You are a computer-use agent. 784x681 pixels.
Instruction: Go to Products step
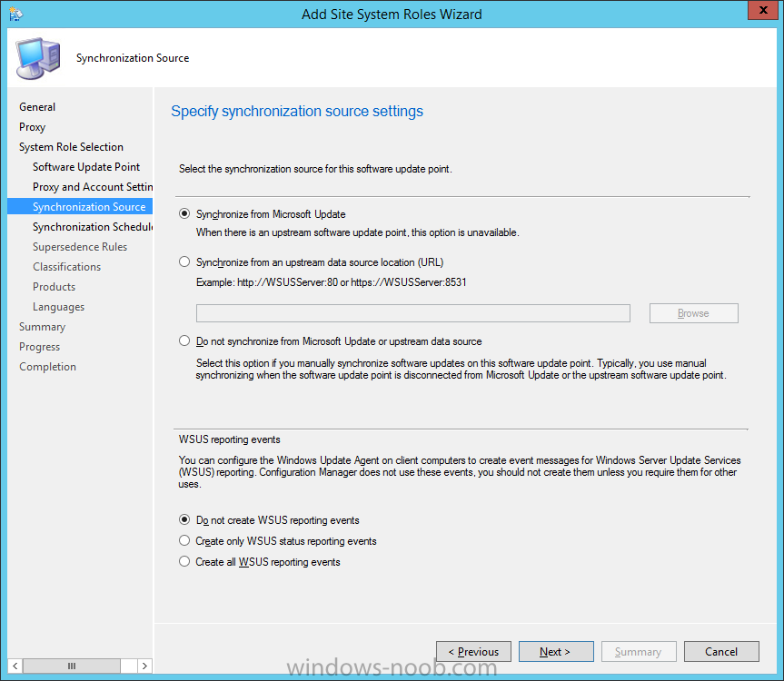point(54,287)
